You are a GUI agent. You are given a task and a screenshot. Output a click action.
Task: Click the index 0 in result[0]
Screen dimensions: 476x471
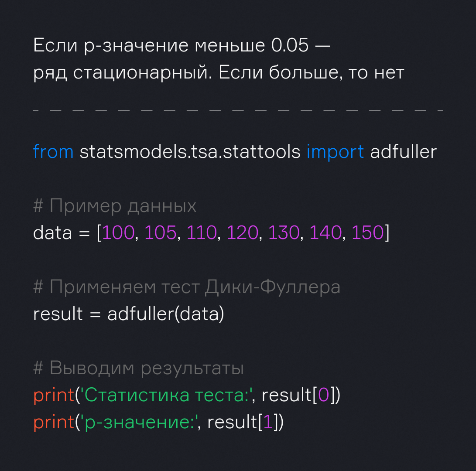323,395
